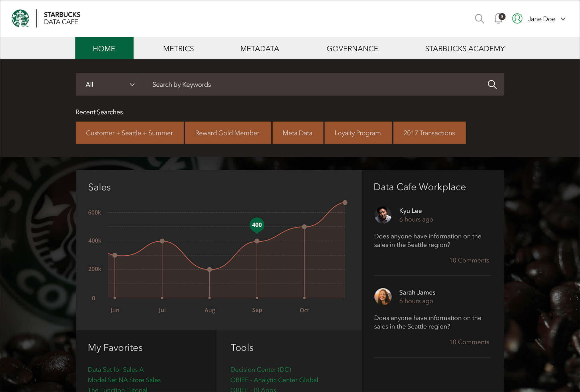
Task: Open search via header magnifier icon
Action: click(479, 19)
